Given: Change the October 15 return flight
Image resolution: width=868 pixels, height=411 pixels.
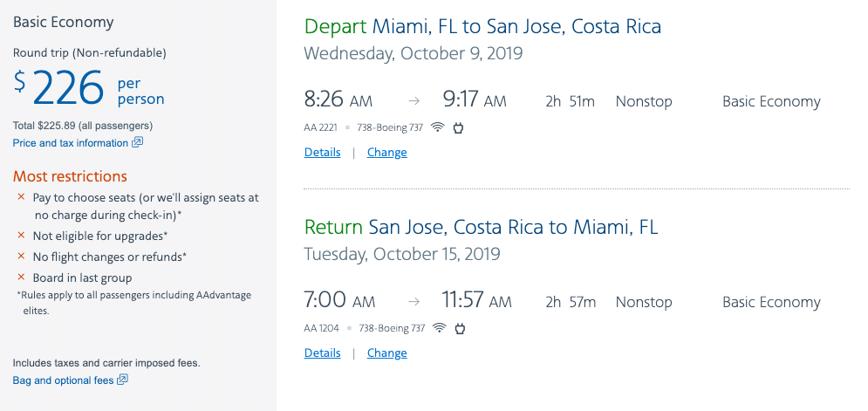Looking at the screenshot, I should (386, 353).
